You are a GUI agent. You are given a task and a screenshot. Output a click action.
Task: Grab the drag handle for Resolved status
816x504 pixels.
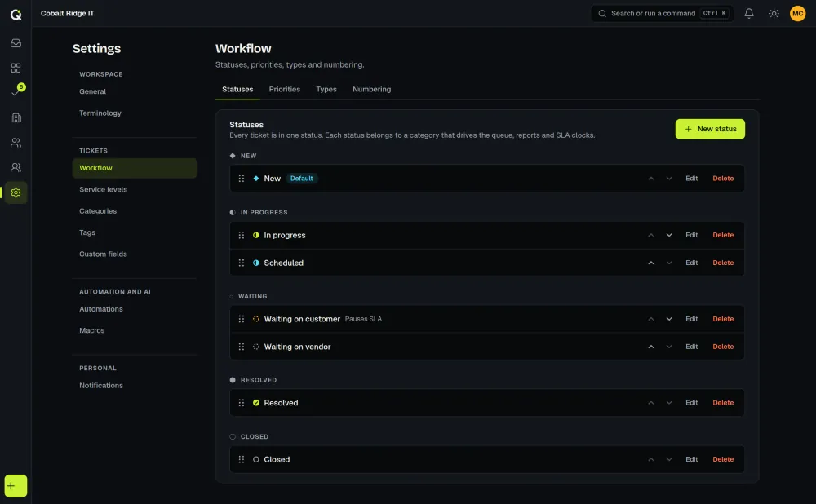(242, 403)
